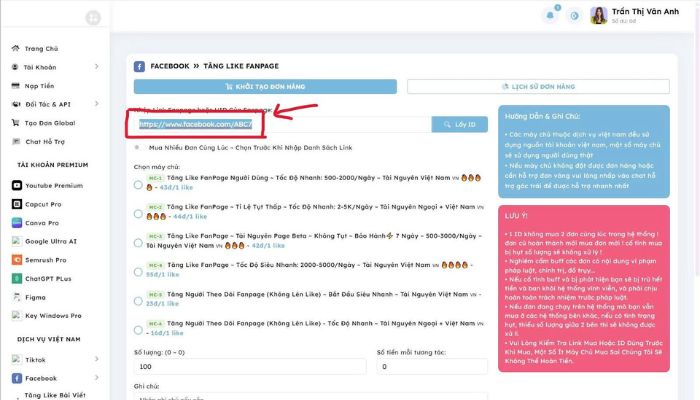Open Tạo Đơn Global menu item
This screenshot has width=700, height=400.
click(50, 123)
